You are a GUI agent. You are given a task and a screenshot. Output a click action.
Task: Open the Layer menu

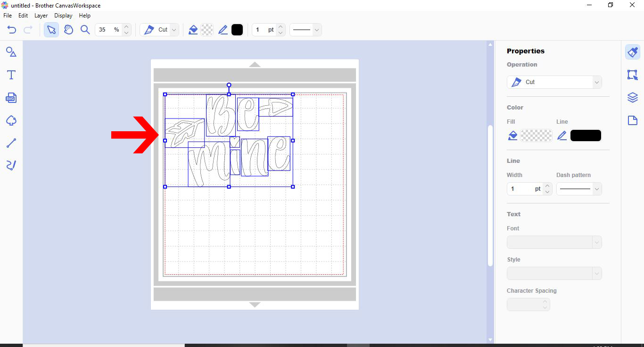pyautogui.click(x=41, y=15)
